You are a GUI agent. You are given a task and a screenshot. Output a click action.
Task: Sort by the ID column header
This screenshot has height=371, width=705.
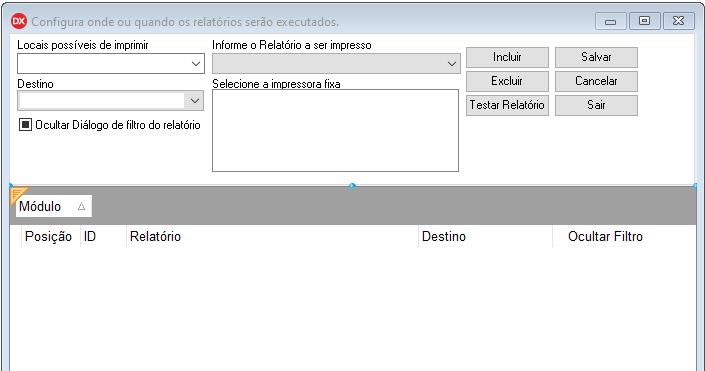(x=103, y=236)
